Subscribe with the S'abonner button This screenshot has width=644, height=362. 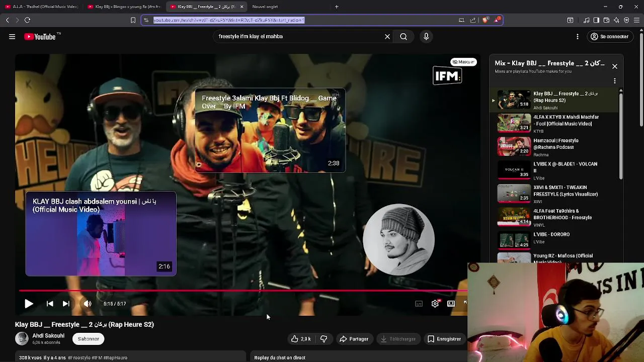(x=88, y=339)
